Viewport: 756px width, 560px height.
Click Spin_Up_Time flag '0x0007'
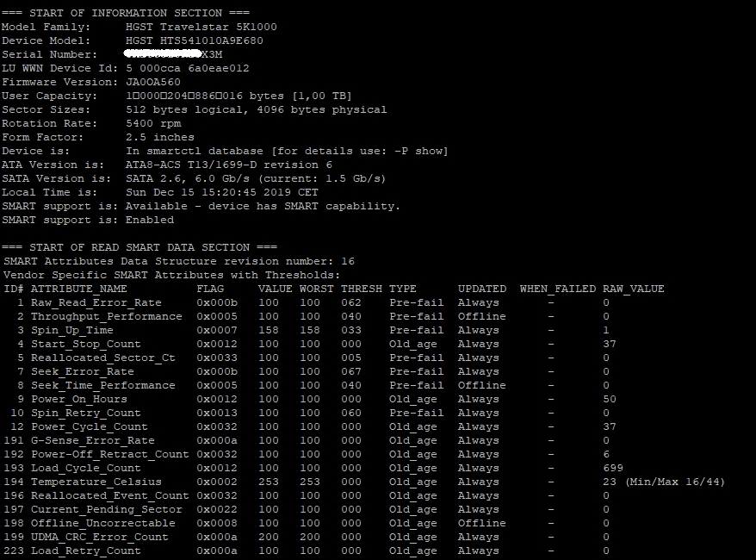click(217, 331)
